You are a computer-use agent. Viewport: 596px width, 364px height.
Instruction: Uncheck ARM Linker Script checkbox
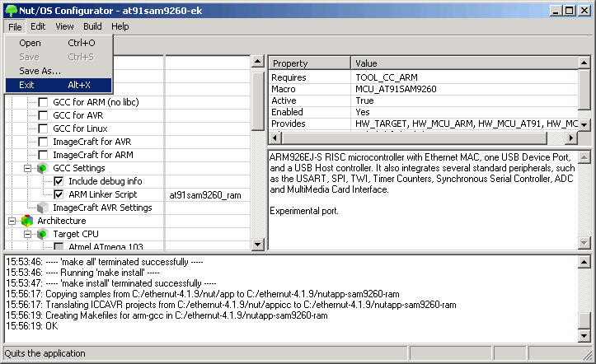(x=59, y=194)
